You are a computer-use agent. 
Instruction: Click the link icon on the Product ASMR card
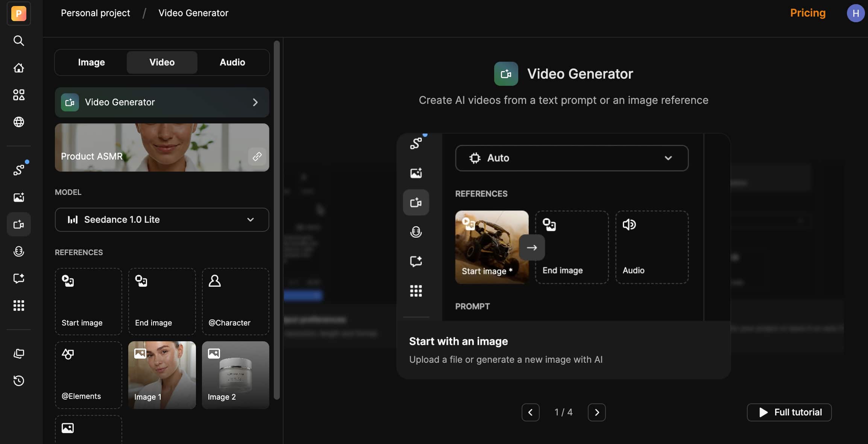[257, 157]
